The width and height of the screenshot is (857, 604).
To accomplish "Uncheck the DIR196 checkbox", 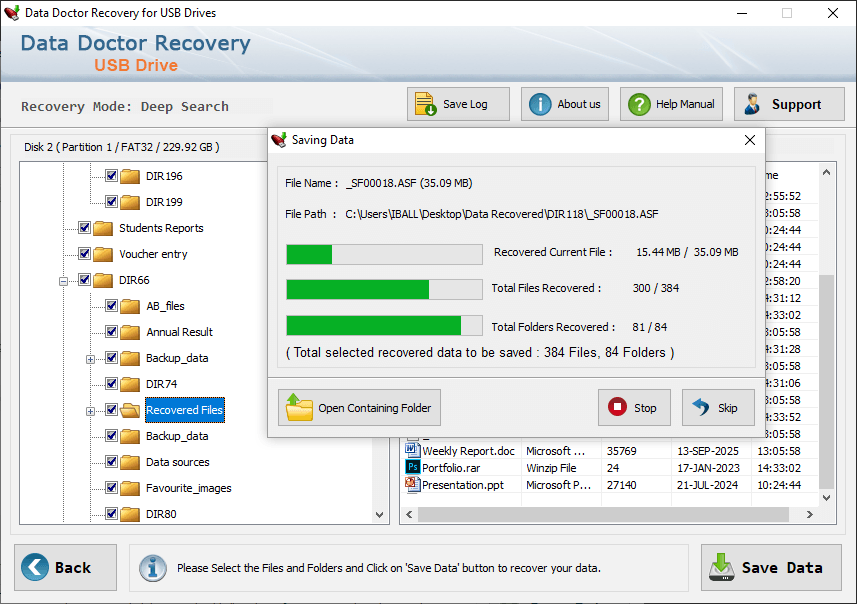I will pos(111,175).
